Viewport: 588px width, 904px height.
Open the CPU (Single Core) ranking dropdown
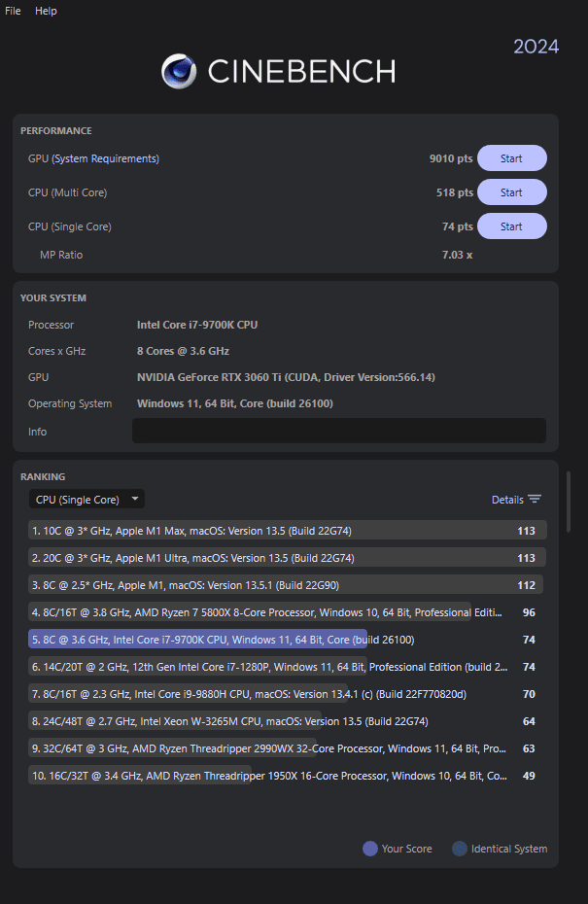(x=87, y=500)
